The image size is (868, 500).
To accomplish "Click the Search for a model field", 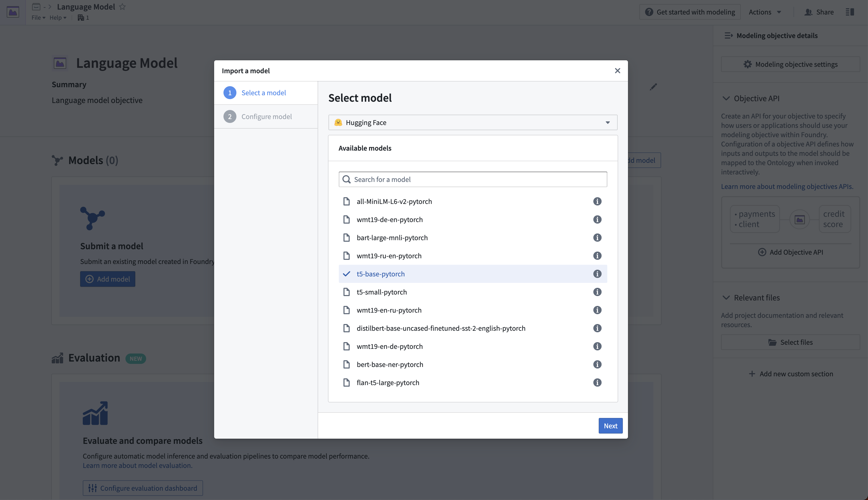I will pyautogui.click(x=473, y=180).
